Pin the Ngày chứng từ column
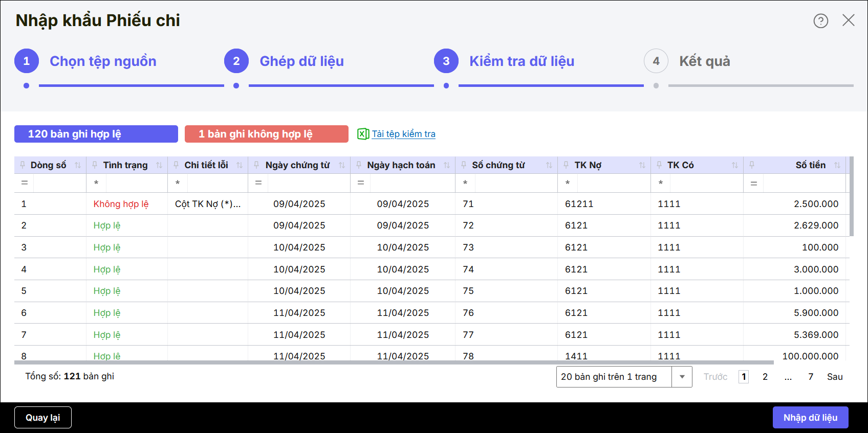 [256, 165]
